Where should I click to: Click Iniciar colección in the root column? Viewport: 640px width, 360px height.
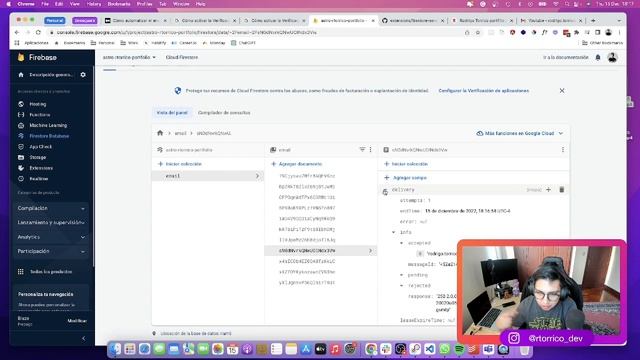click(x=180, y=164)
